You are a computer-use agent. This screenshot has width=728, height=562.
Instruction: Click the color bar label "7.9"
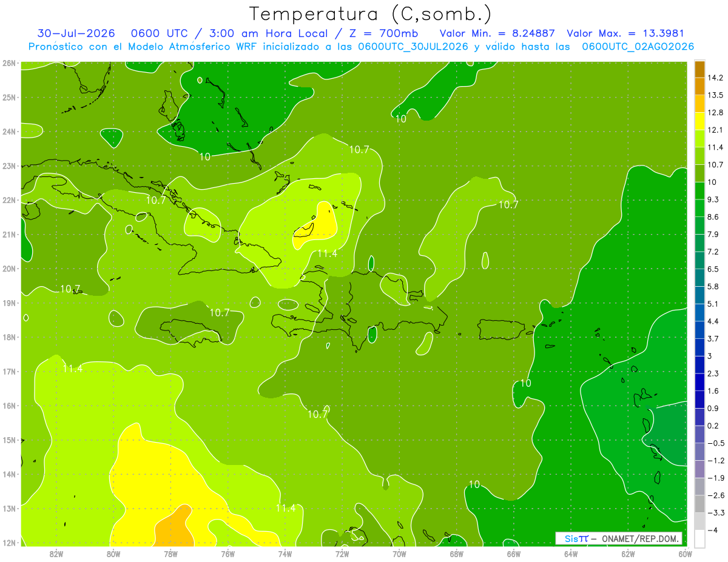pos(713,234)
